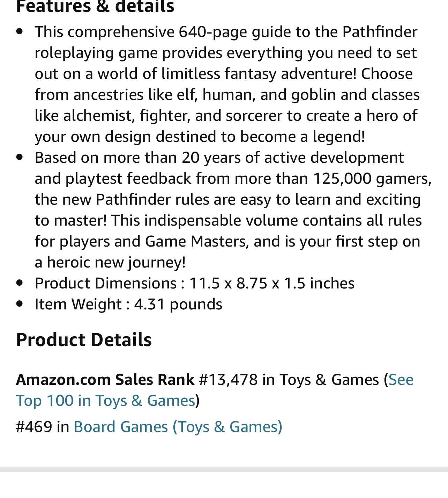Click the "Product Dimensions" label text
Image resolution: width=448 pixels, height=498 pixels.
[x=106, y=283]
